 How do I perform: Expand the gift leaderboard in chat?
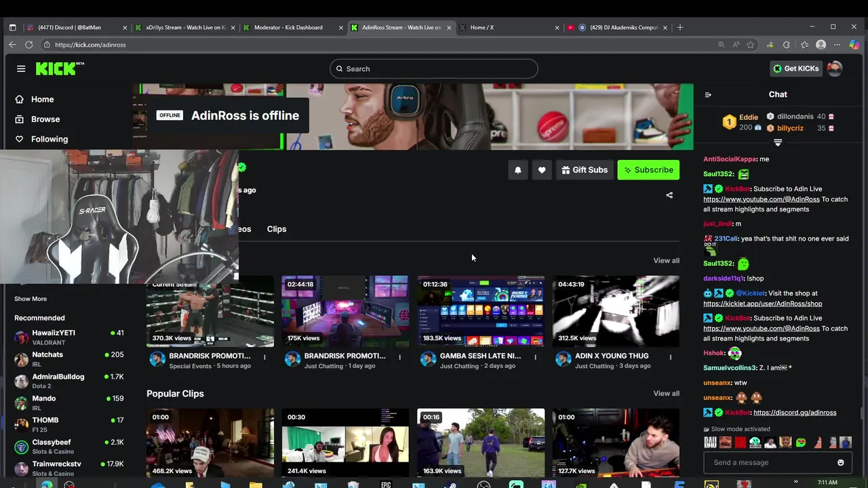[778, 143]
